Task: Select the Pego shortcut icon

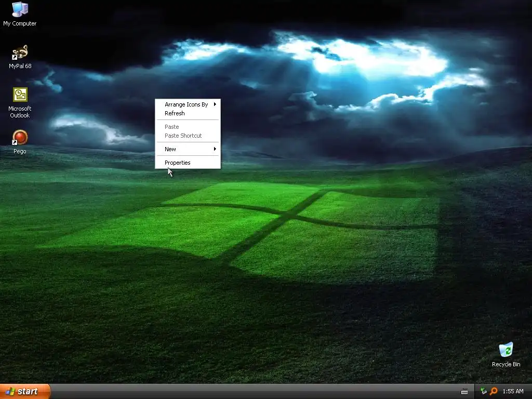Action: pyautogui.click(x=20, y=142)
